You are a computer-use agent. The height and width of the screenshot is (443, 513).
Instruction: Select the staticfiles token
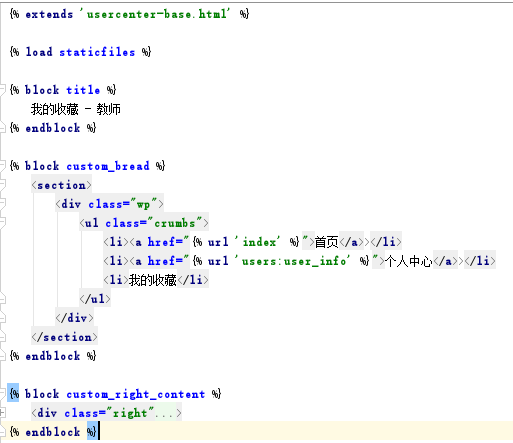tap(97, 52)
